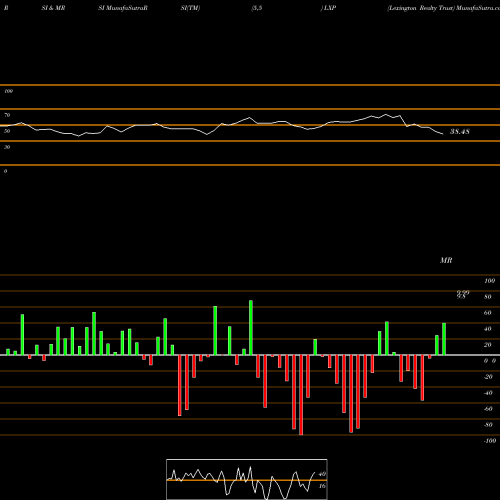The image size is (500, 500).
Task: Click the -20 label on MR axis
Action: (x=488, y=377)
